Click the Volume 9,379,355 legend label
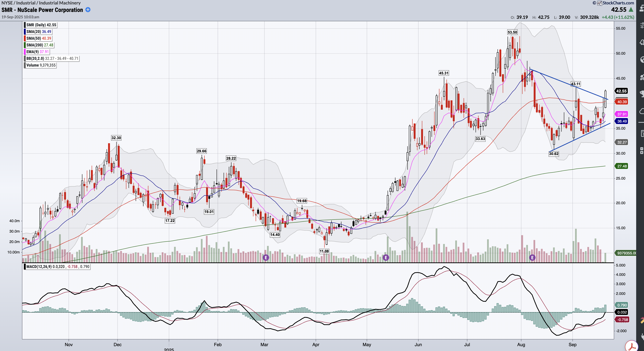The width and height of the screenshot is (644, 351). (40, 65)
